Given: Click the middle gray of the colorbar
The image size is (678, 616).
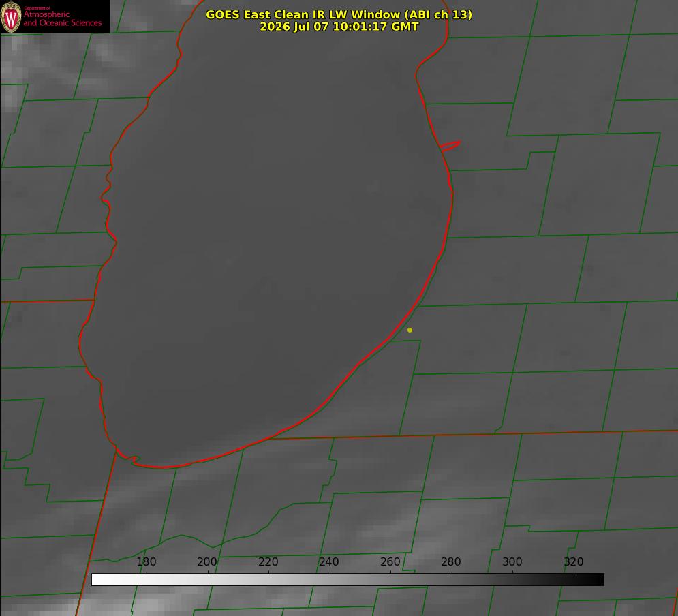Looking at the screenshot, I should tap(348, 580).
